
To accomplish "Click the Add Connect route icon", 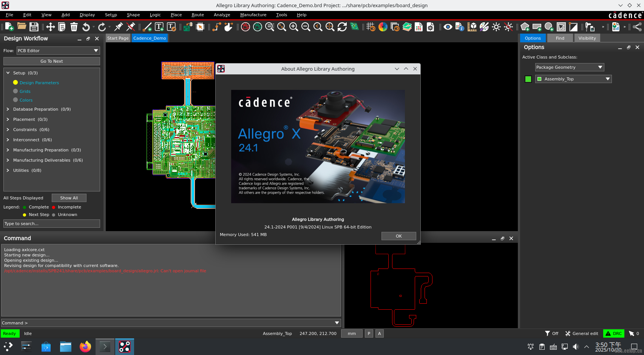I will coord(216,27).
